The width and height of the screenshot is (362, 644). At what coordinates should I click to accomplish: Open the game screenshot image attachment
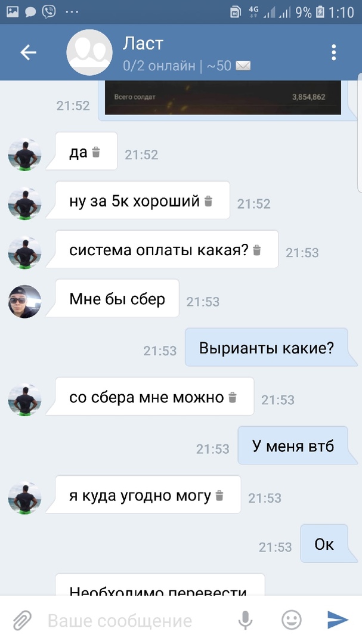[x=223, y=97]
